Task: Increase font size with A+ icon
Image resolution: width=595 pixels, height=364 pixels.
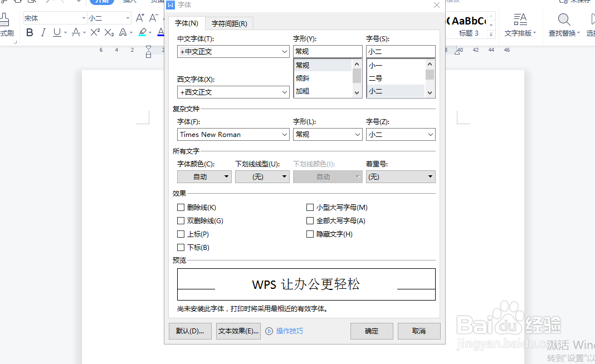Action: 140,18
